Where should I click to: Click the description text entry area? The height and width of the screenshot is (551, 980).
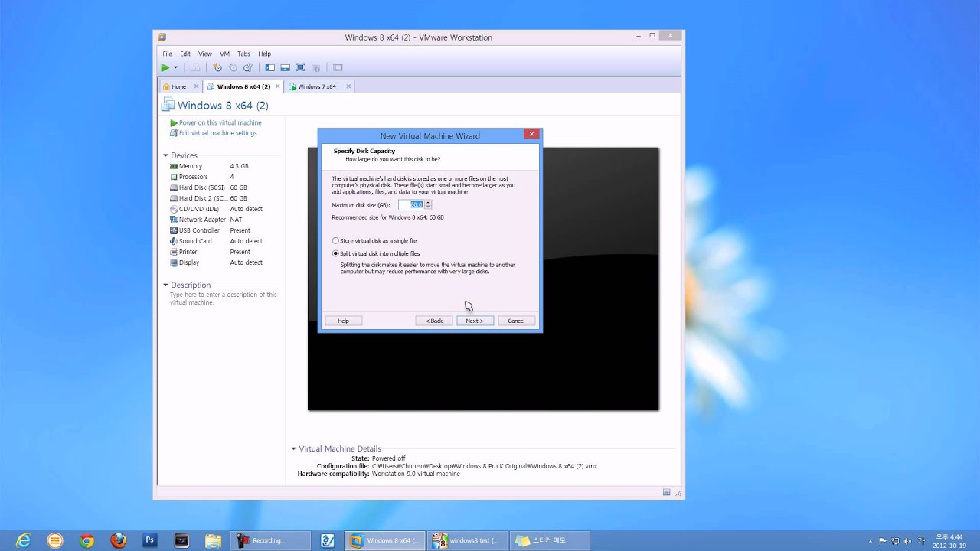click(224, 298)
